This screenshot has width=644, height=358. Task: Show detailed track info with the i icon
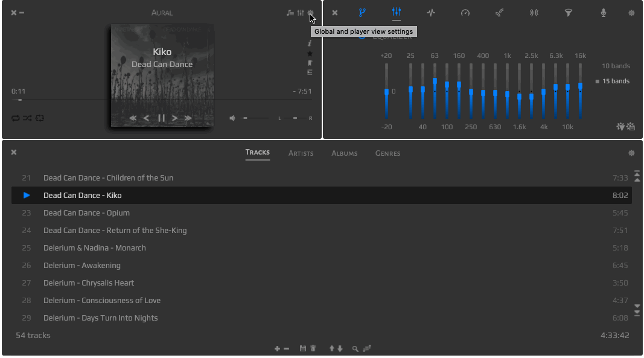point(310,43)
